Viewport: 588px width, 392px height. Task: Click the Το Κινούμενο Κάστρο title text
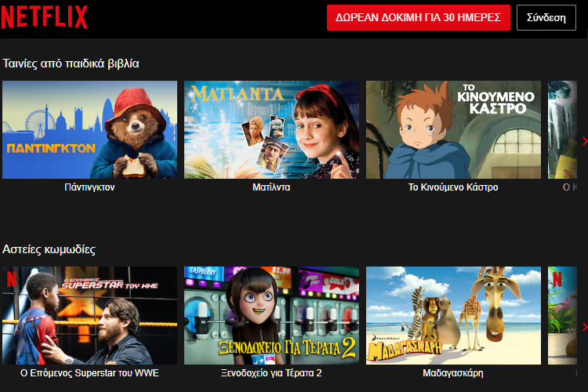pyautogui.click(x=453, y=187)
